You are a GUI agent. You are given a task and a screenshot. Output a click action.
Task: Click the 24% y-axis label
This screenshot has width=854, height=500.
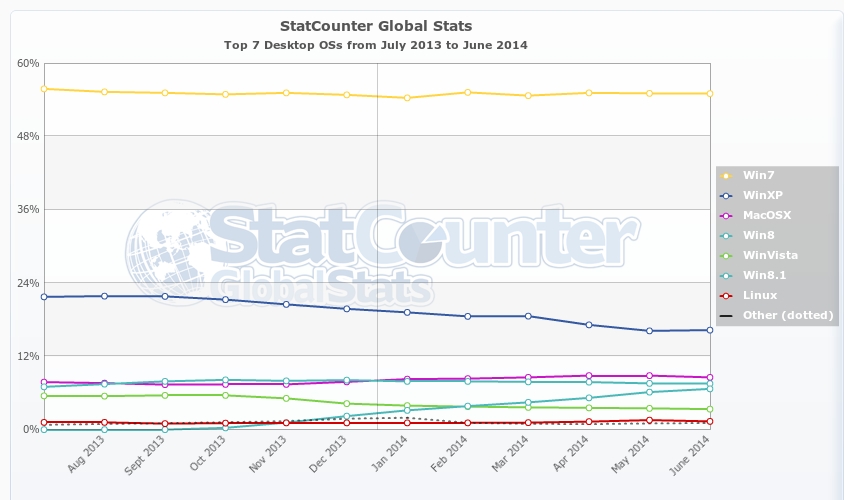coord(27,283)
